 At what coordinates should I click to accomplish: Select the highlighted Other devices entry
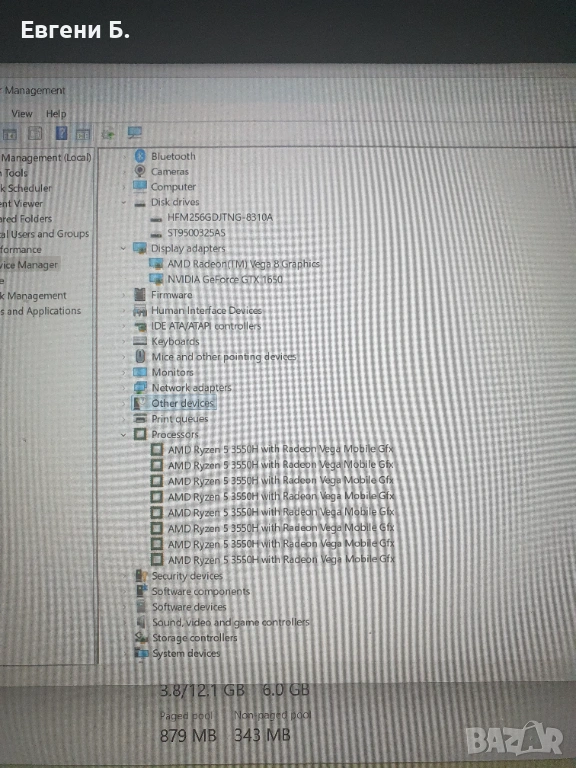point(182,403)
